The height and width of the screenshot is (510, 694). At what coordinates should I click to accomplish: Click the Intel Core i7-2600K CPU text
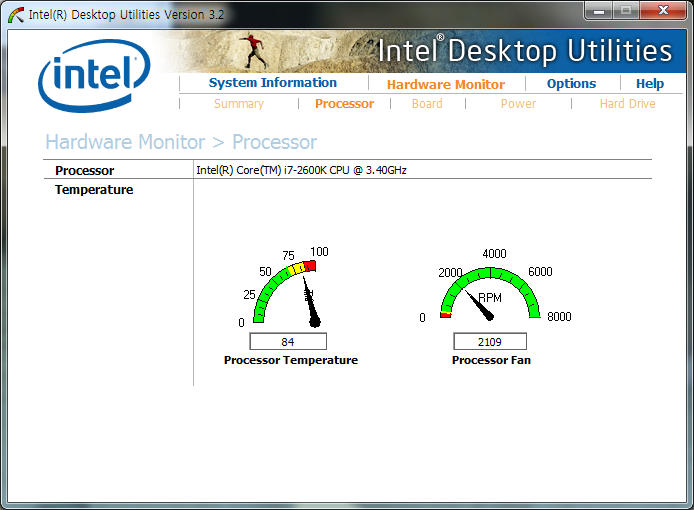click(x=301, y=170)
